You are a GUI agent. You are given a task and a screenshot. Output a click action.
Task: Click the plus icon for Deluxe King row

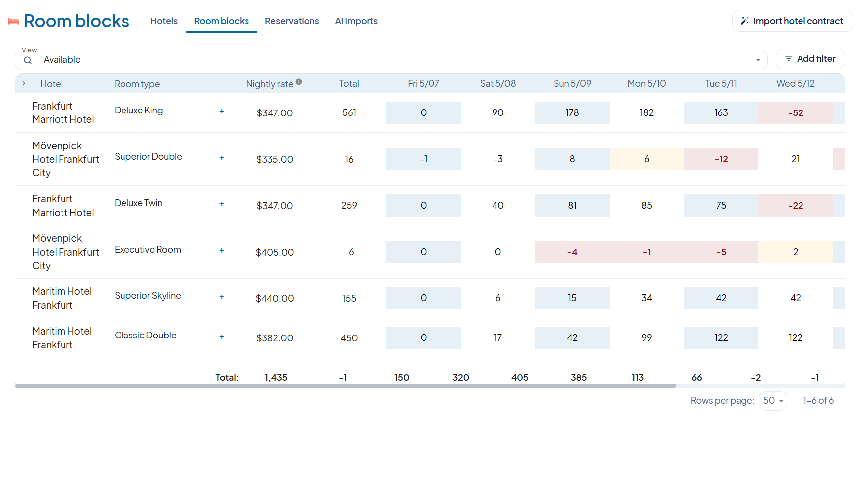pyautogui.click(x=222, y=111)
